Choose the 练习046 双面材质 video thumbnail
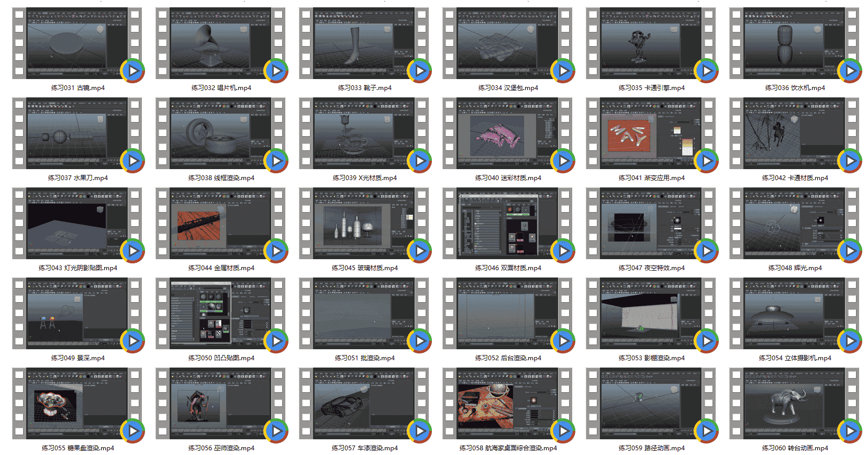This screenshot has width=868, height=455. 507,224
